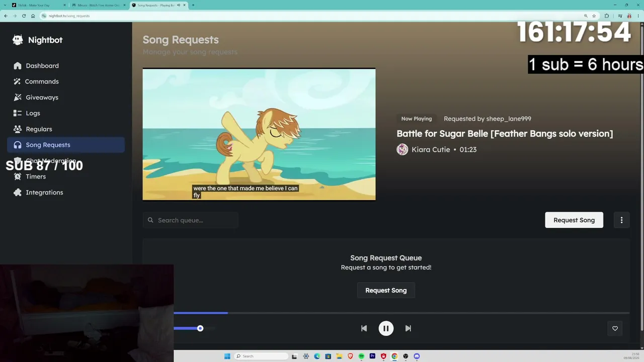Open Microsoft Edge from the taskbar
Image resolution: width=644 pixels, height=362 pixels.
coord(317,356)
